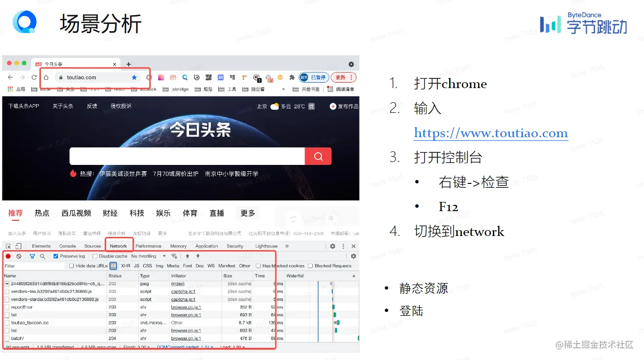Click the 热点 channel link
This screenshot has height=360, width=644.
pos(42,213)
